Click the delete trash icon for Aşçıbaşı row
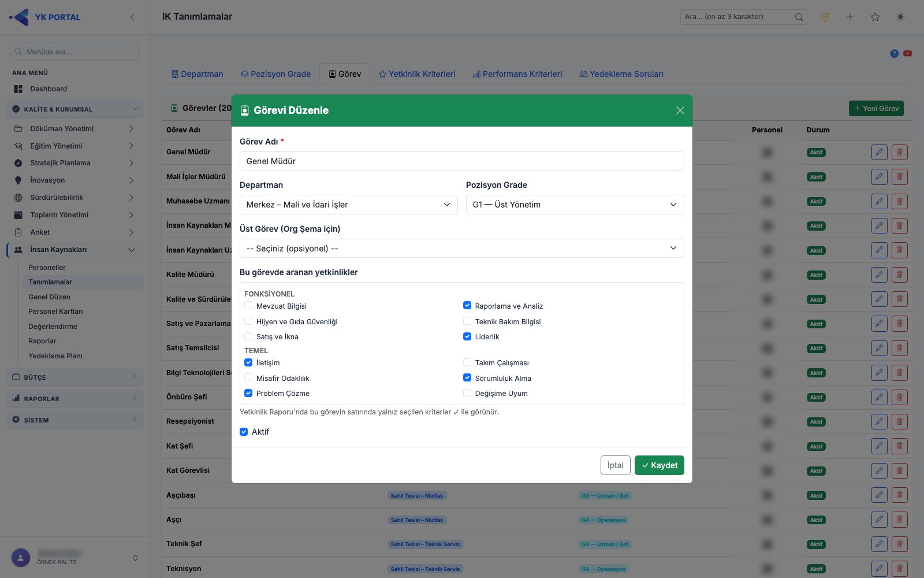Image resolution: width=924 pixels, height=578 pixels. 899,495
